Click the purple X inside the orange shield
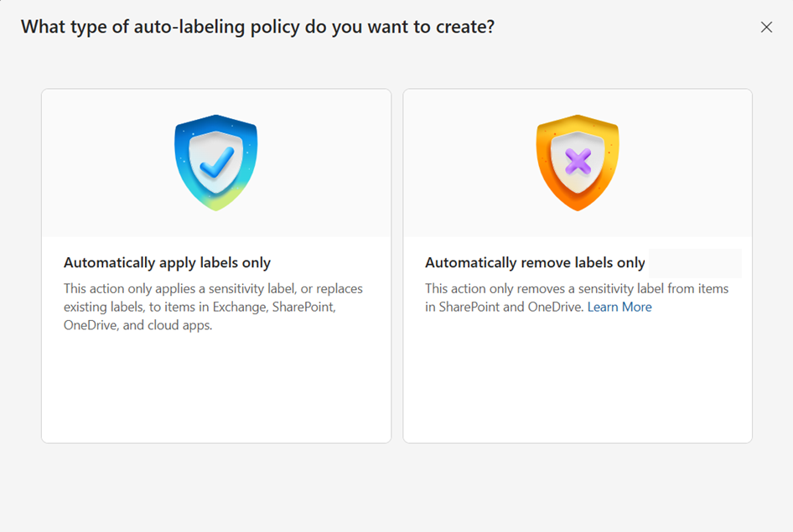Viewport: 793px width, 532px height. click(x=578, y=159)
